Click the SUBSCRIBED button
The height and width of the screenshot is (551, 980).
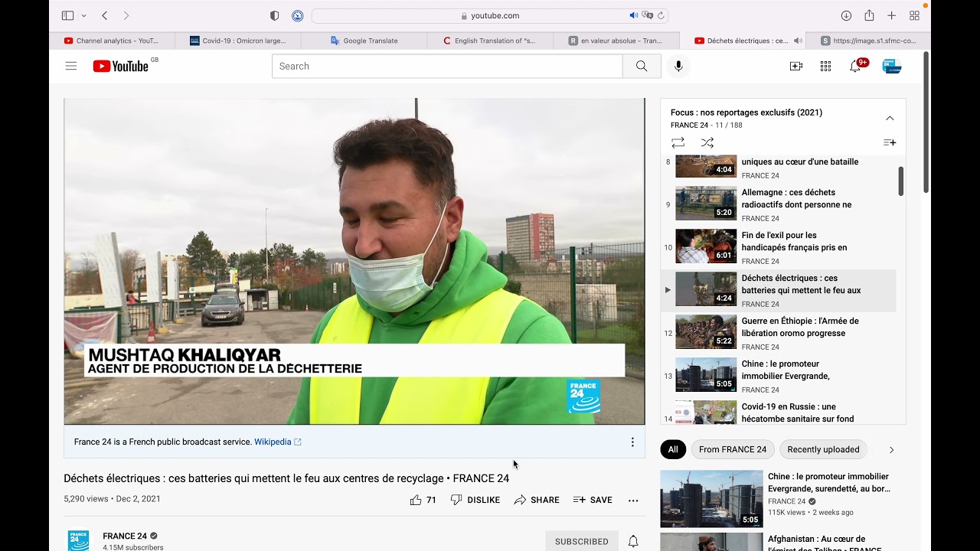(582, 541)
